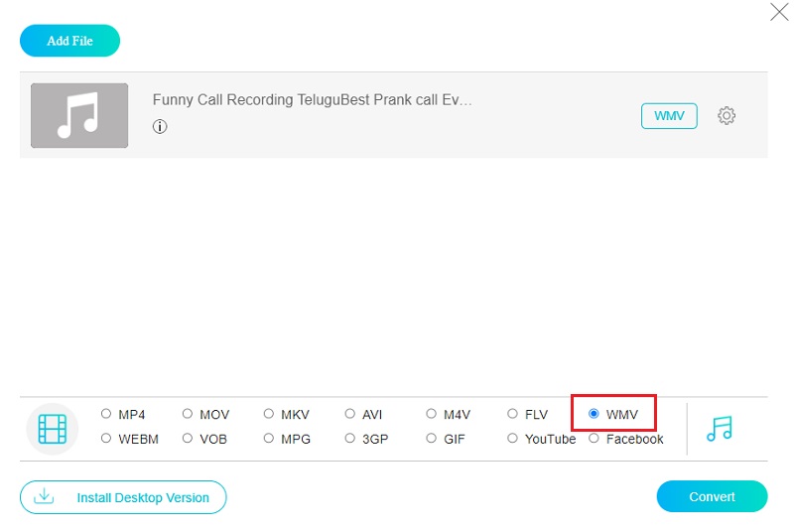Image resolution: width=794 pixels, height=532 pixels.
Task: Select the FLV radio button
Action: pyautogui.click(x=513, y=414)
